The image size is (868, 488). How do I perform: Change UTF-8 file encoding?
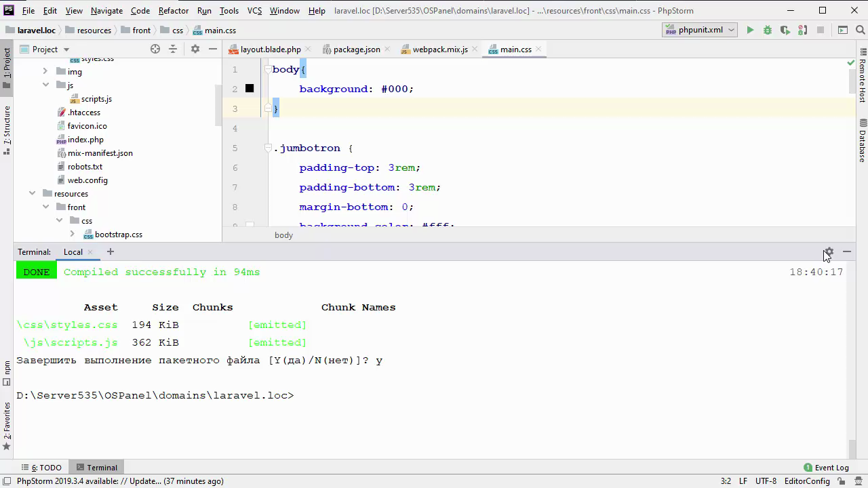pyautogui.click(x=766, y=481)
